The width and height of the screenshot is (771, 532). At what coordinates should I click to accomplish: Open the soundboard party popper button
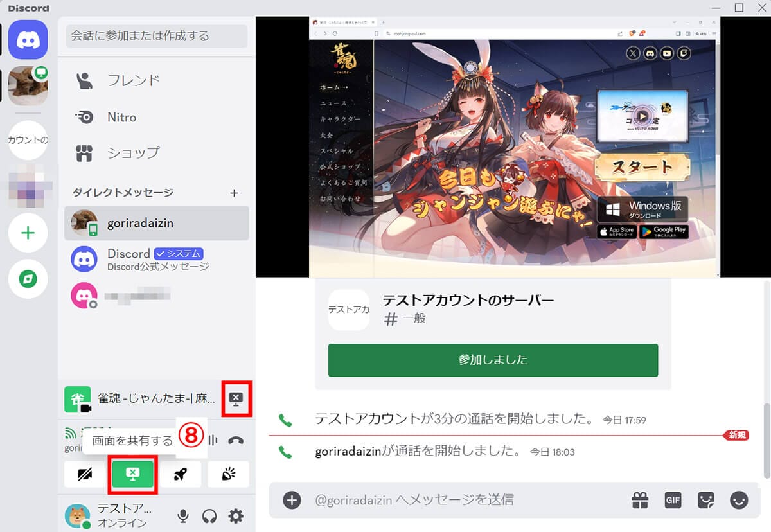tap(229, 474)
